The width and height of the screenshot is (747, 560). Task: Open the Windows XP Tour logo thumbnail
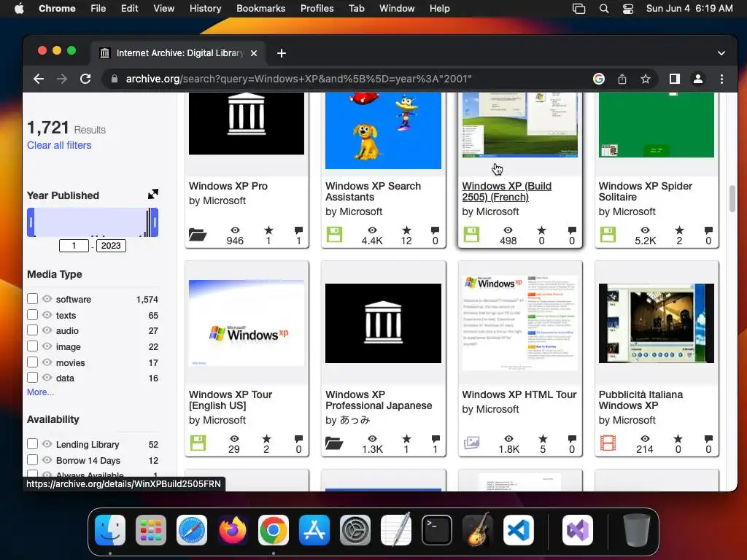[x=247, y=323]
